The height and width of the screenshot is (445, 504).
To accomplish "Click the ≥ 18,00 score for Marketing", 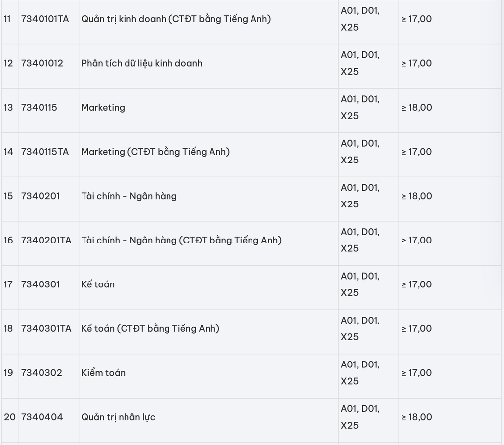I will point(417,107).
